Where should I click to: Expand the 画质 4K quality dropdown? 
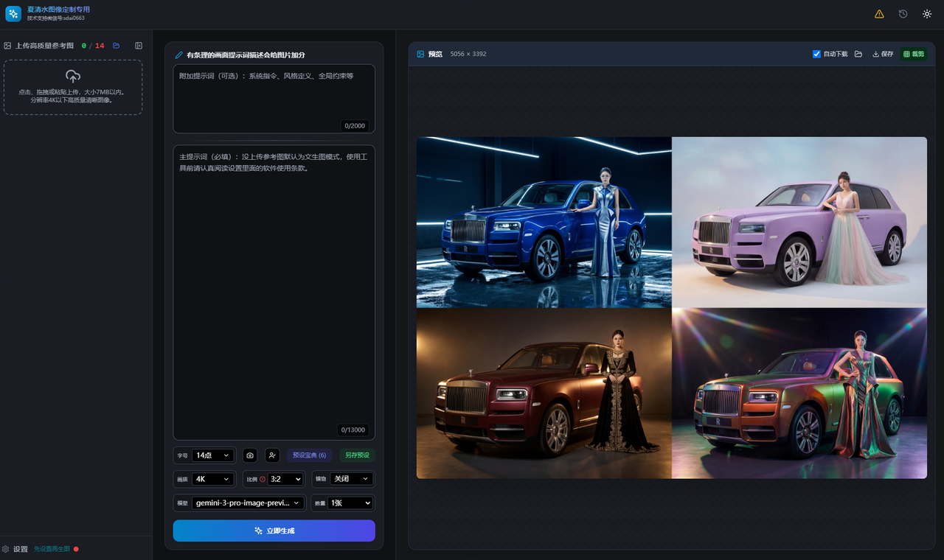tap(212, 479)
